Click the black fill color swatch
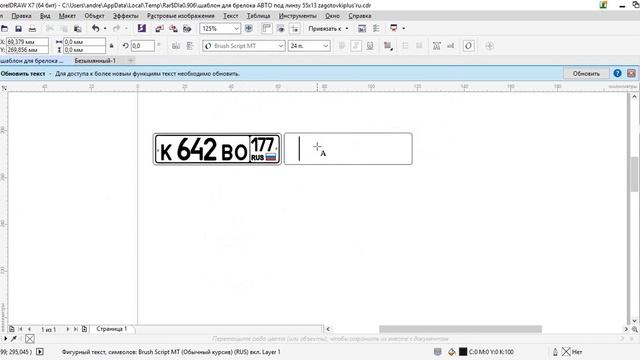This screenshot has height=360, width=640. click(463, 351)
